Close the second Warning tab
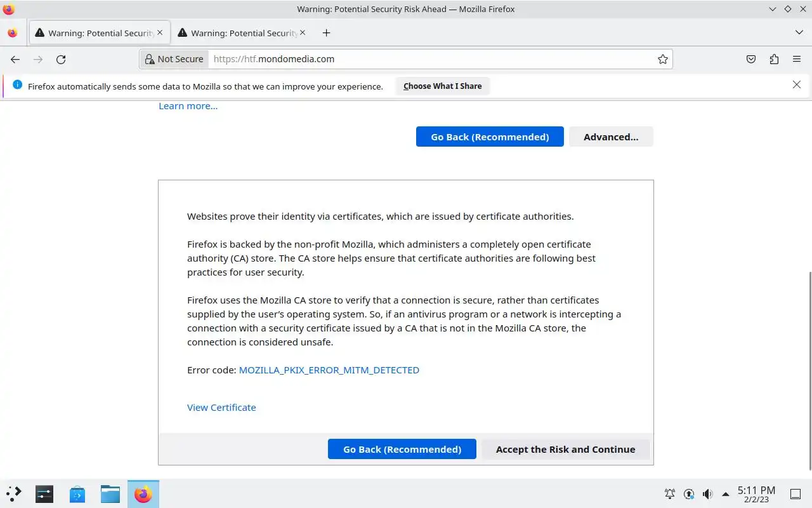 [303, 32]
